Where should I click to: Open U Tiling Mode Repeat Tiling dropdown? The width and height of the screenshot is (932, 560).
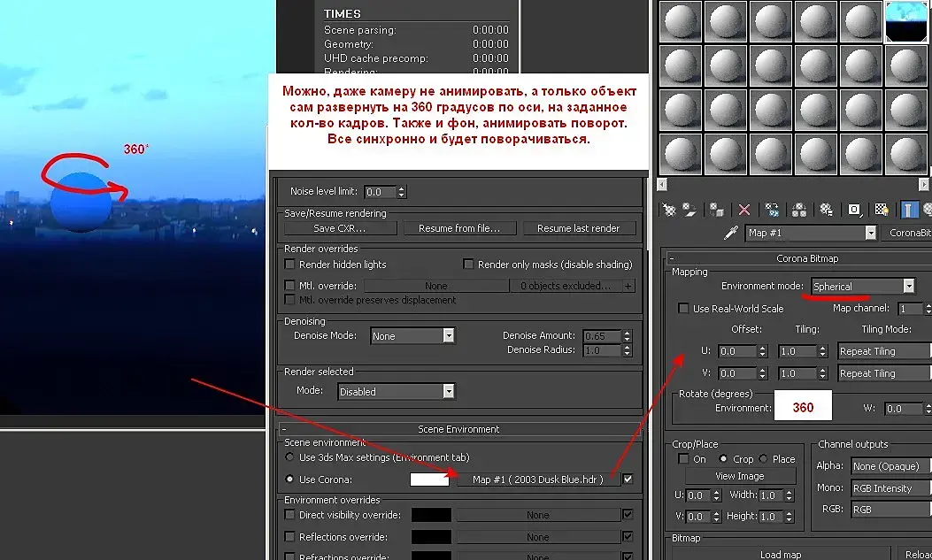[x=884, y=351]
